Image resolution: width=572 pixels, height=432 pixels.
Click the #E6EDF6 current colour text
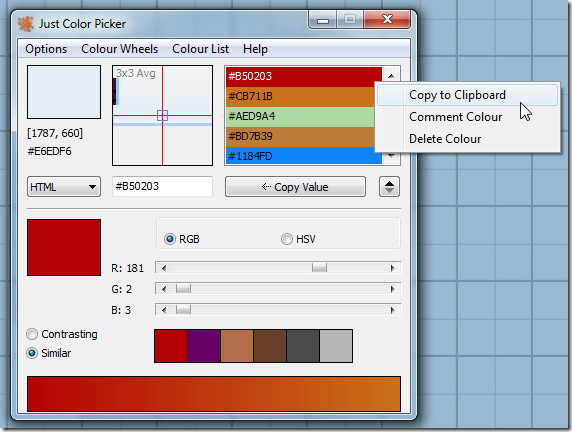[49, 151]
